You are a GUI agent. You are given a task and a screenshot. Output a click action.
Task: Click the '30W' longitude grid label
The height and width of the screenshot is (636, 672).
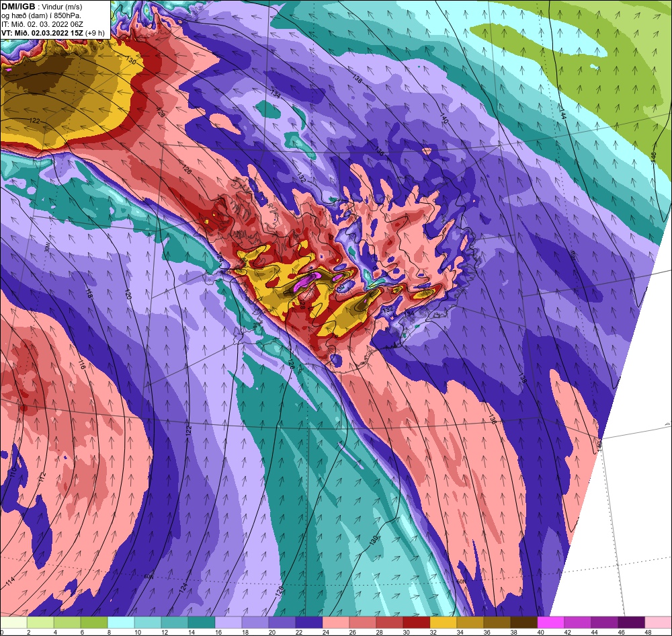point(47,248)
